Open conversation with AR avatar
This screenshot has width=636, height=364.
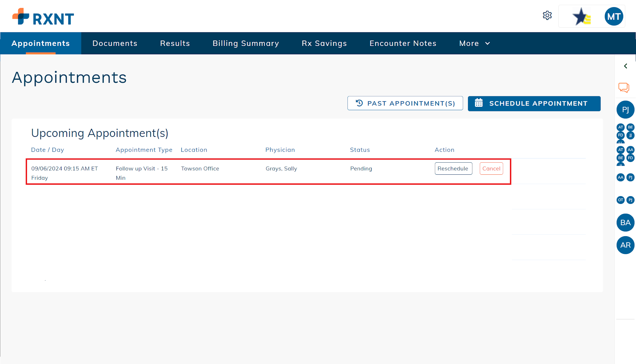[625, 245]
